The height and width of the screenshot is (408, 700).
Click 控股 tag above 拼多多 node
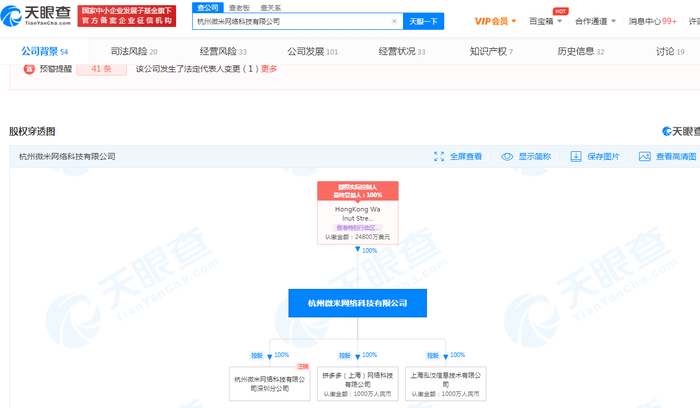(x=345, y=355)
